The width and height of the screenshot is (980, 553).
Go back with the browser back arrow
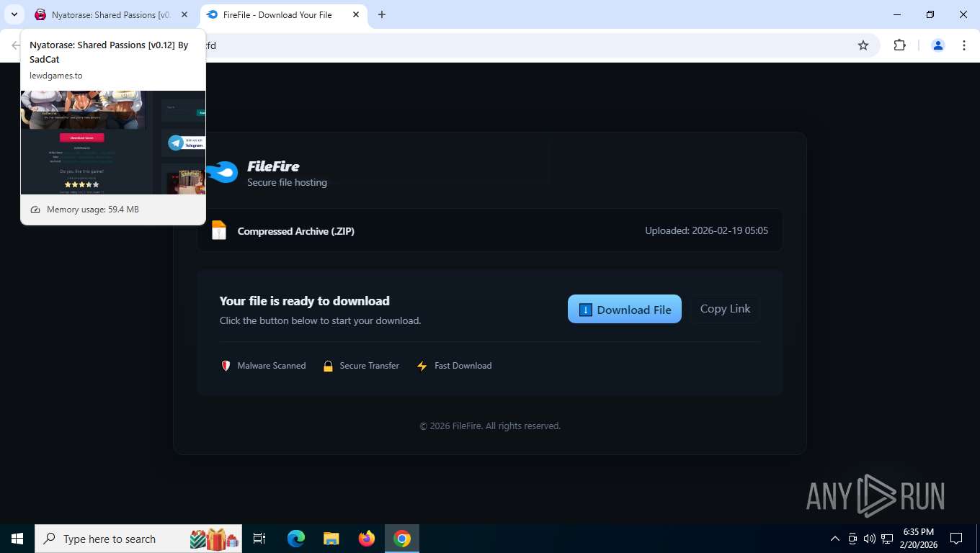coord(15,45)
